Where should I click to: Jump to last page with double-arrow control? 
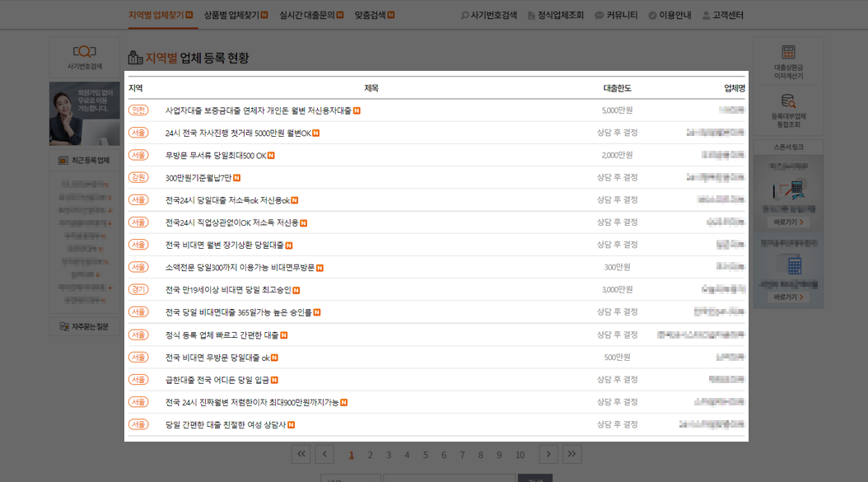[x=571, y=454]
